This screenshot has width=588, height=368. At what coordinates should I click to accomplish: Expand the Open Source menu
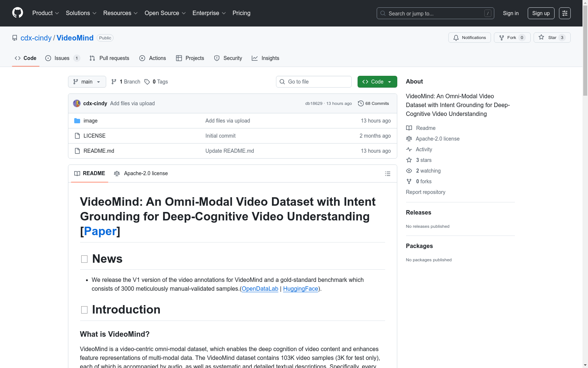point(165,13)
